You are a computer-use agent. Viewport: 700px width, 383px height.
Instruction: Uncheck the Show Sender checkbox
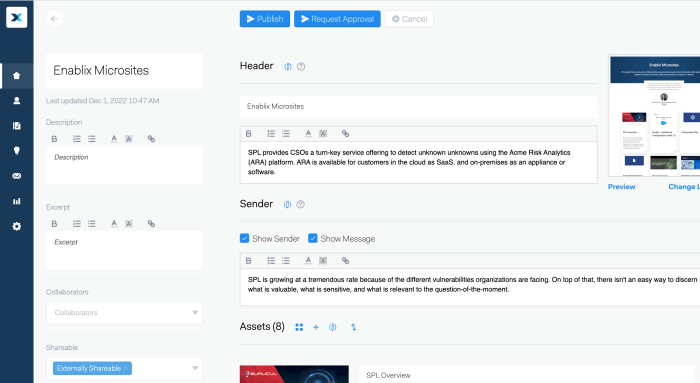(244, 238)
